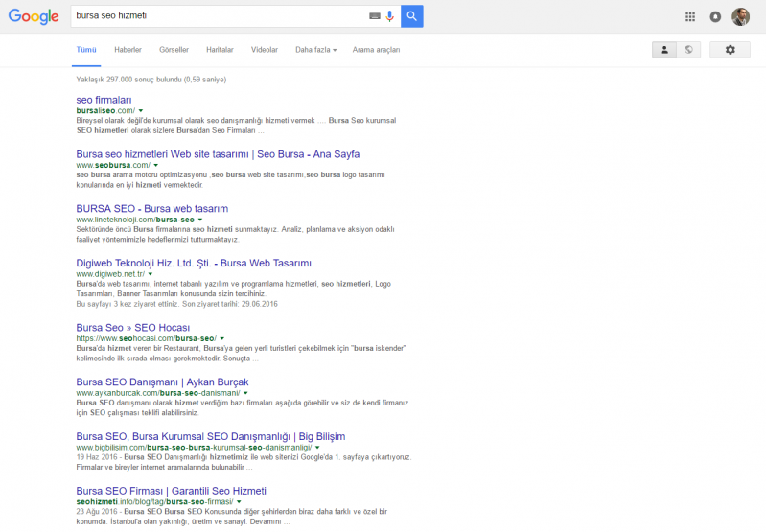Expand arrow next to seohocasi.com URL

pyautogui.click(x=221, y=338)
